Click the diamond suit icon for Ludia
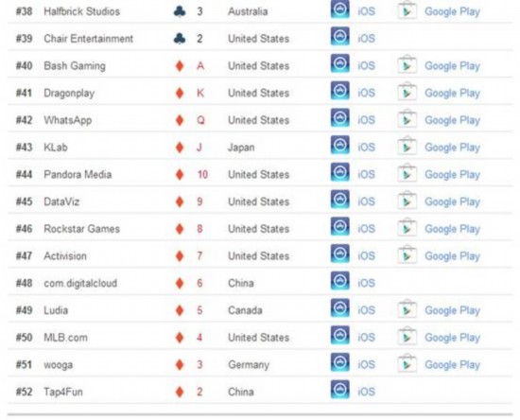 click(x=180, y=310)
